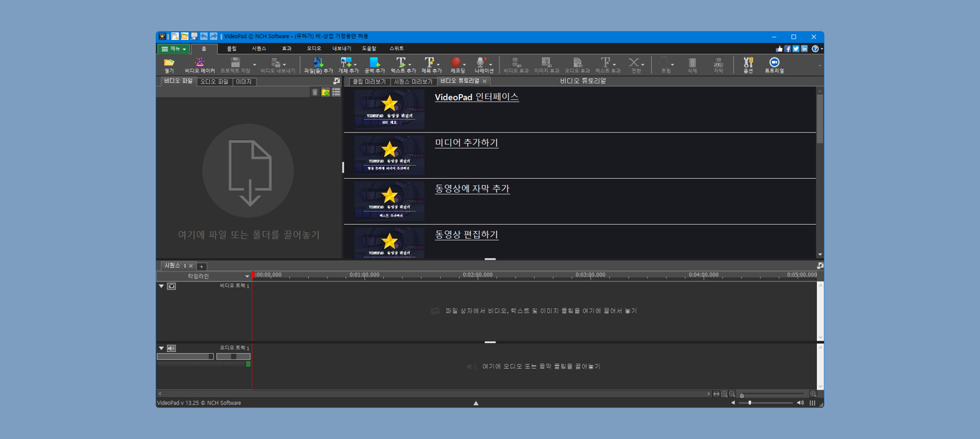Viewport: 980px width, 439px height.
Task: Open the VideoPad 인터페이스 tutorial link
Action: 477,97
